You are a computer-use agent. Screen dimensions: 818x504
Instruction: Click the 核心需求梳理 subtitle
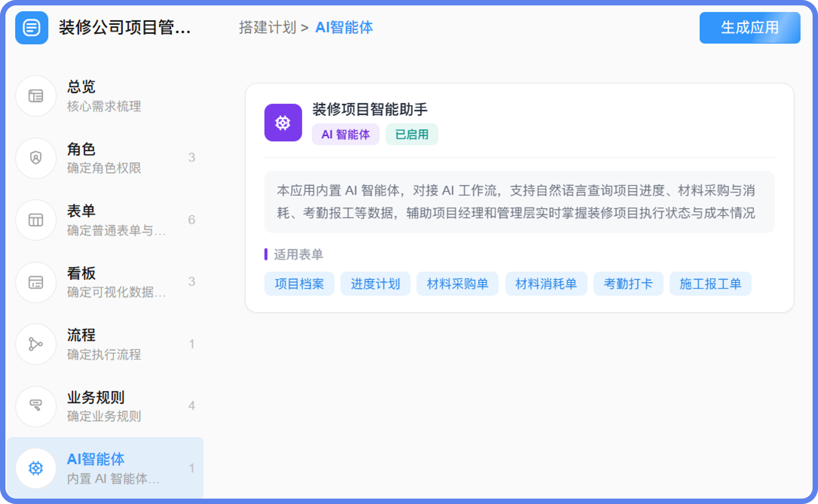coord(104,107)
